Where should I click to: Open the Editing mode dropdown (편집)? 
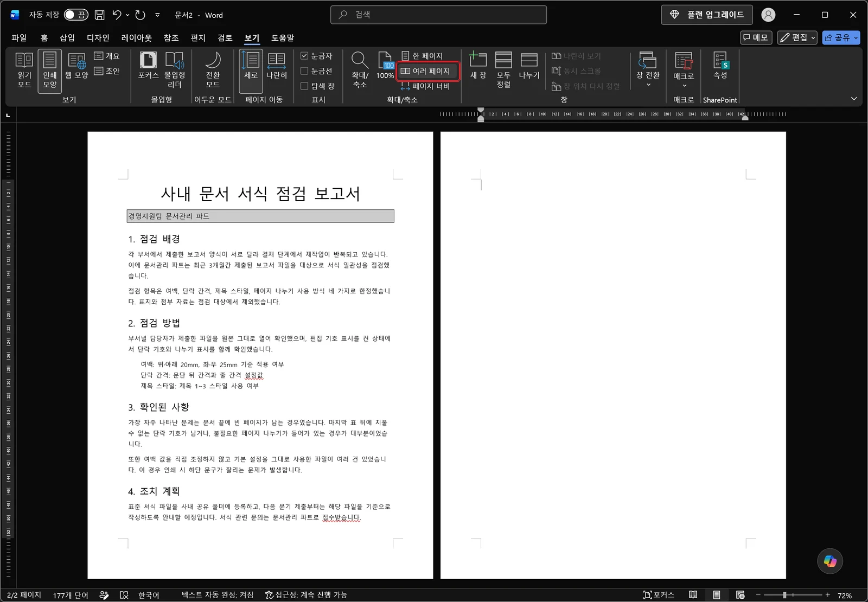(x=797, y=37)
